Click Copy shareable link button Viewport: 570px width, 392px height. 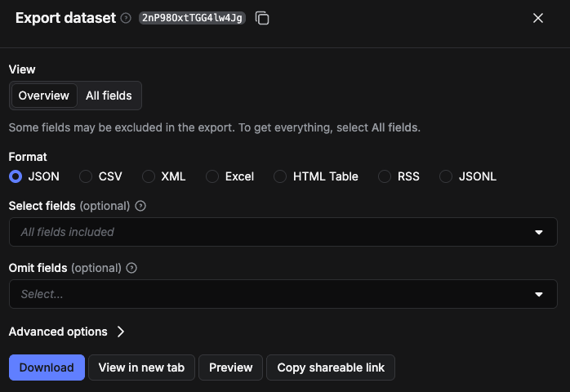coord(331,367)
